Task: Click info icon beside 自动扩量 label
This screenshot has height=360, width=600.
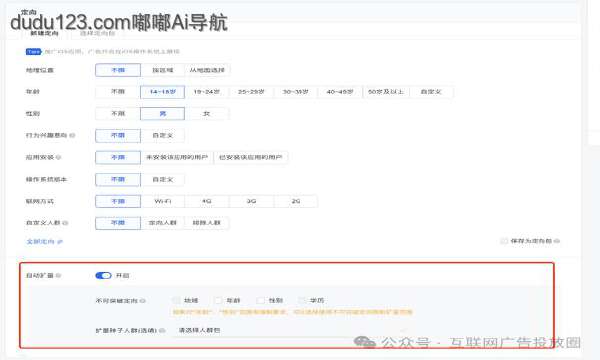Action: 58,275
